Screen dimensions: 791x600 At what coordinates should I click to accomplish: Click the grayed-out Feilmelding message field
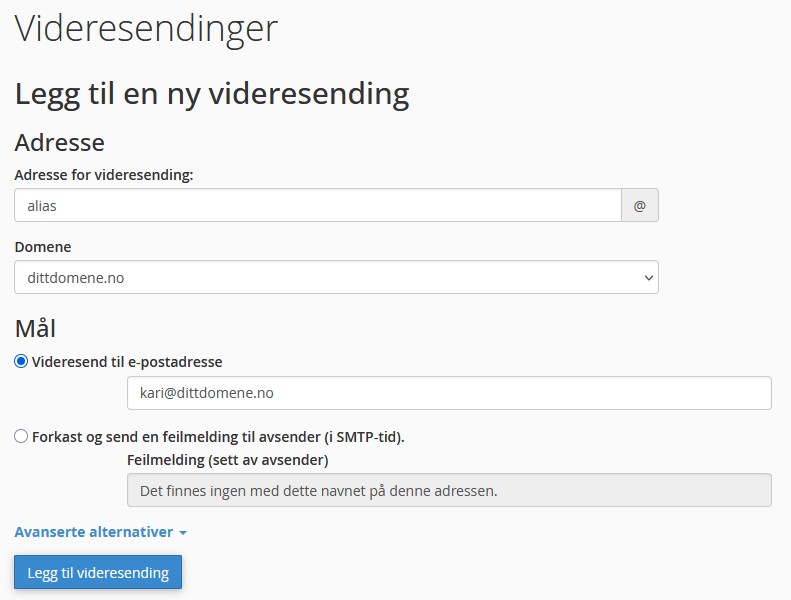click(x=449, y=490)
